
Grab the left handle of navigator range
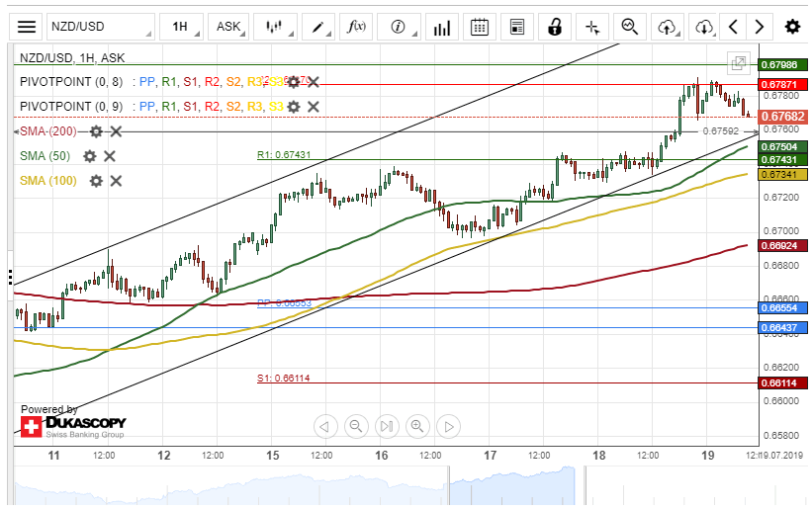tap(448, 485)
